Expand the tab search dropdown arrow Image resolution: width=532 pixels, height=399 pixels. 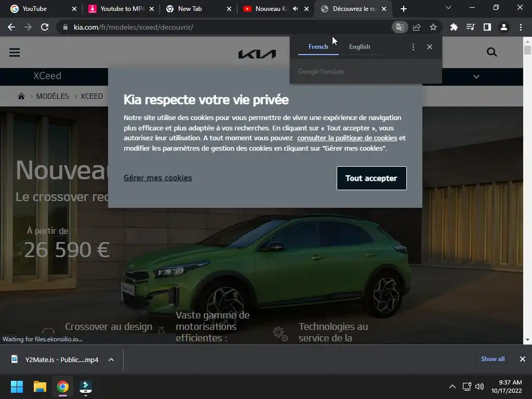(x=448, y=7)
